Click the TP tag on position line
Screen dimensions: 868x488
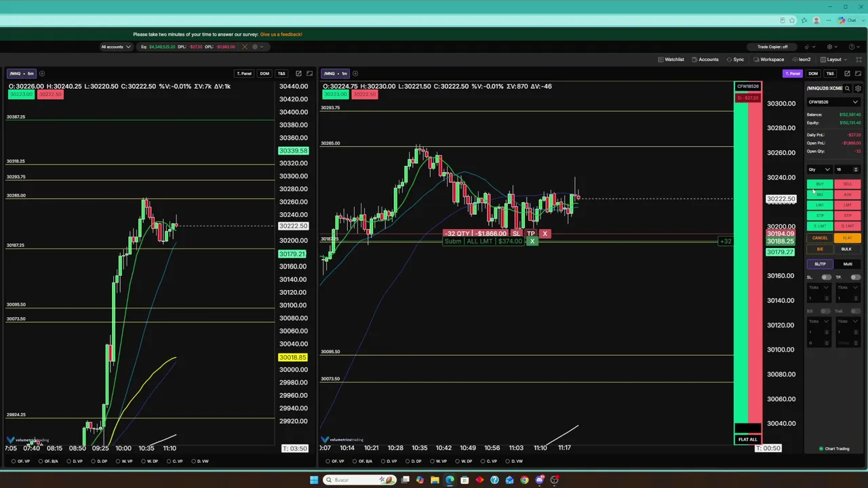pyautogui.click(x=531, y=233)
